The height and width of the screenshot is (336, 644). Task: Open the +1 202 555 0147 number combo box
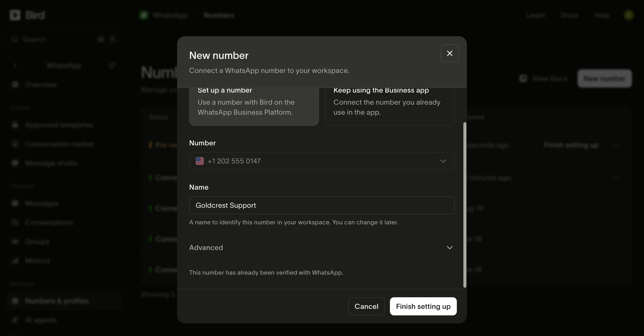pyautogui.click(x=322, y=161)
